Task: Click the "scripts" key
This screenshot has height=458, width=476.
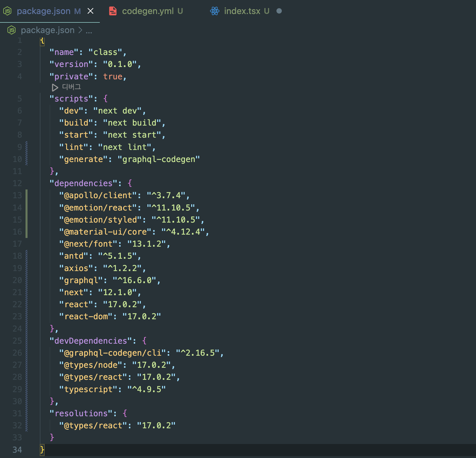Action: 71,99
